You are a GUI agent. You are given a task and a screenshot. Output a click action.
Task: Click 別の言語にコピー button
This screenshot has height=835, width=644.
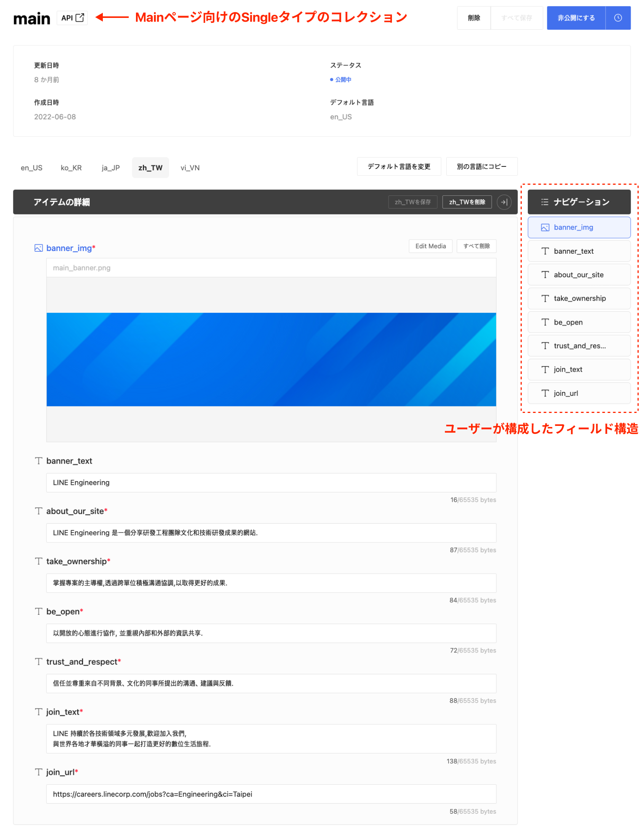pos(481,167)
